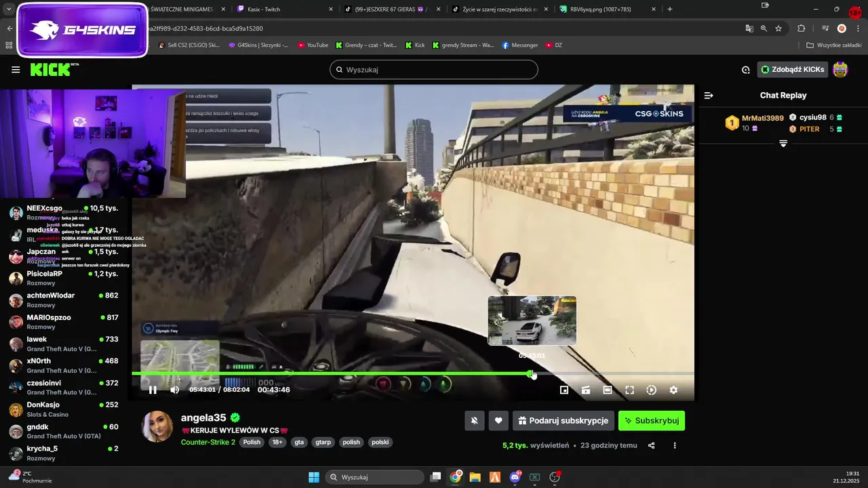Image resolution: width=868 pixels, height=488 pixels.
Task: Open the Kick hamburger menu
Action: click(x=16, y=69)
